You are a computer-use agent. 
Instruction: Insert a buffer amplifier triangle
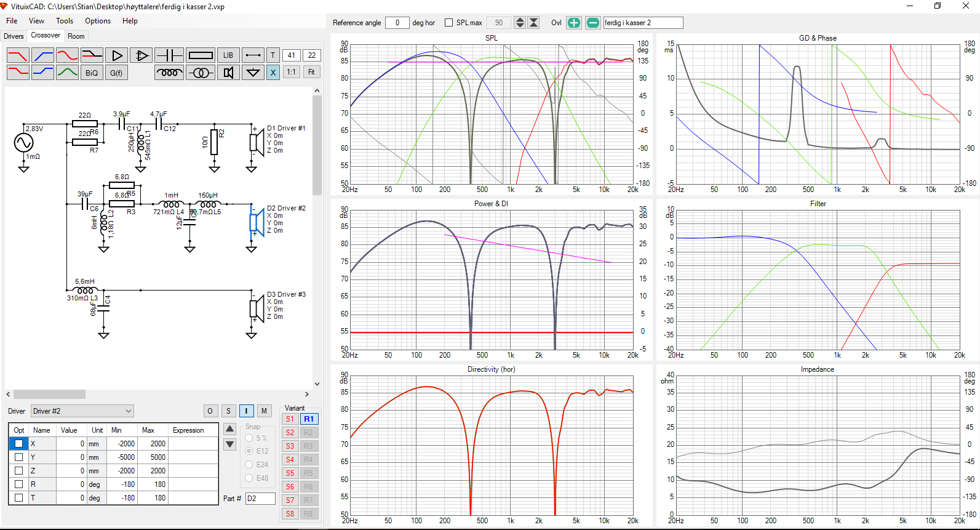click(x=116, y=55)
